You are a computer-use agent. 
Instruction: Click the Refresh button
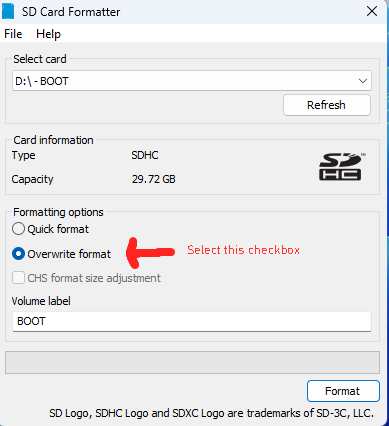click(327, 105)
